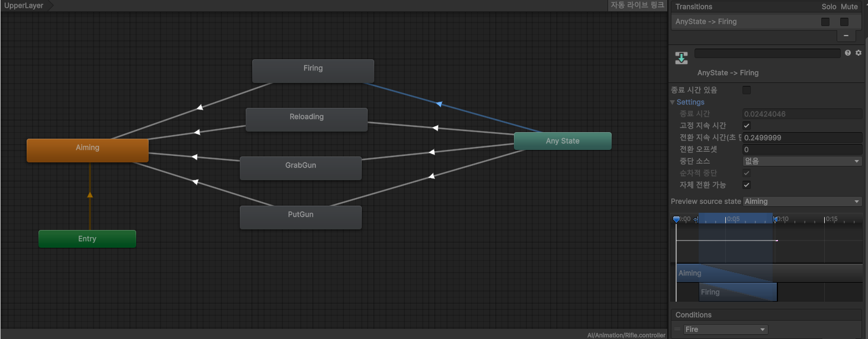The height and width of the screenshot is (339, 868).
Task: Open the Fire condition parameter dropdown
Action: tap(725, 330)
